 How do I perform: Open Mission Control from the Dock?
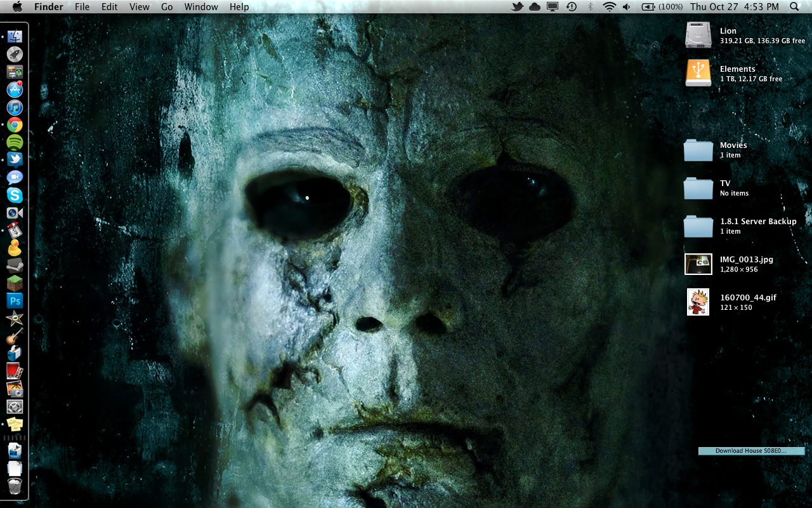click(15, 72)
